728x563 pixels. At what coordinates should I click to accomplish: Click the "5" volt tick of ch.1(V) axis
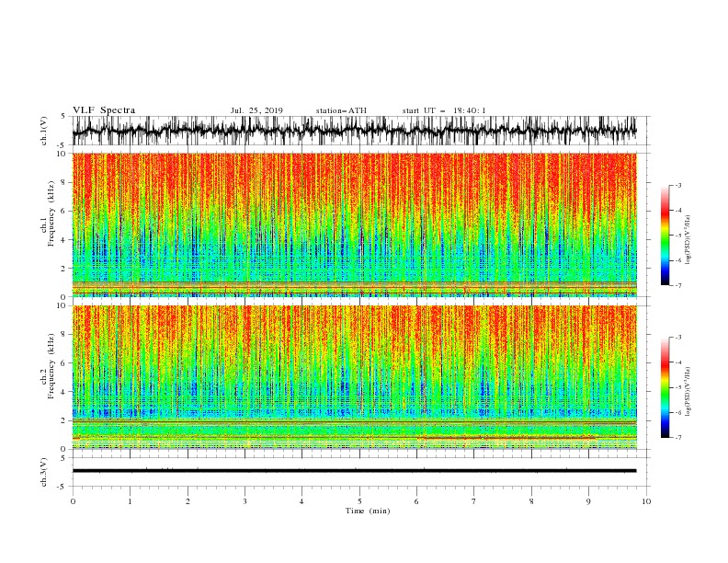[63, 117]
